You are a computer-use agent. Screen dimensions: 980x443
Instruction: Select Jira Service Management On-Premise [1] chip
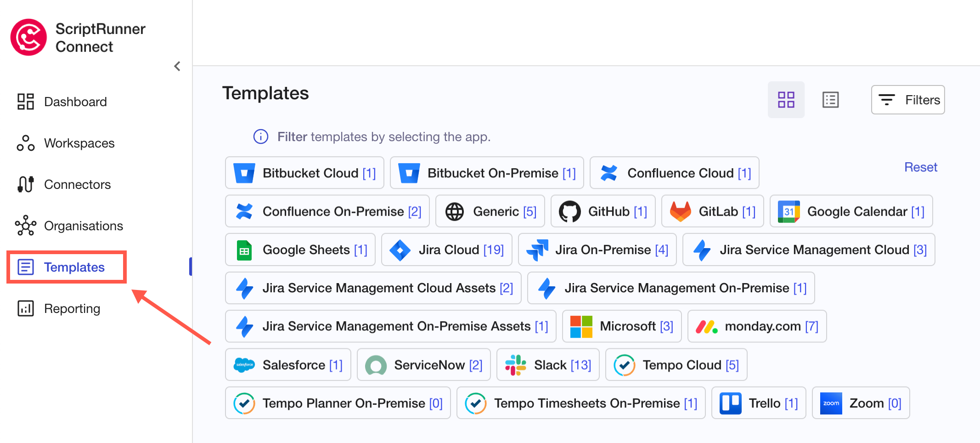[671, 288]
